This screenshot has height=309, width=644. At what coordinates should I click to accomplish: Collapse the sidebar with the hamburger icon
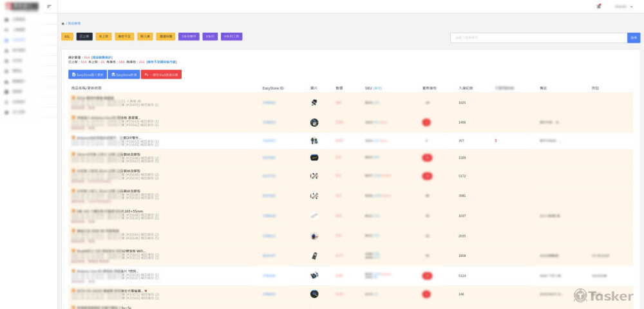(49, 6)
